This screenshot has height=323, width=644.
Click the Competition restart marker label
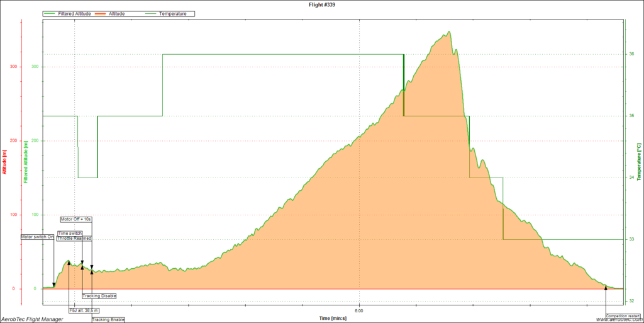tap(623, 316)
